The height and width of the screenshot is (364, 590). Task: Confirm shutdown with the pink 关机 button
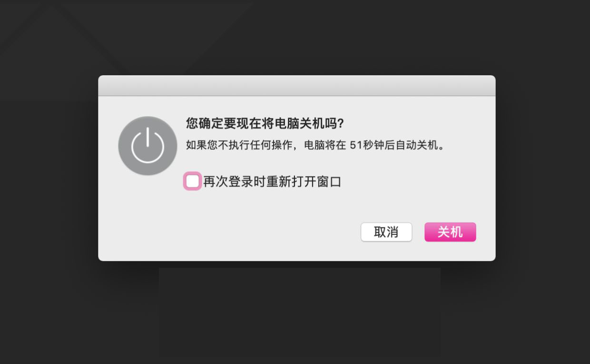coord(450,232)
